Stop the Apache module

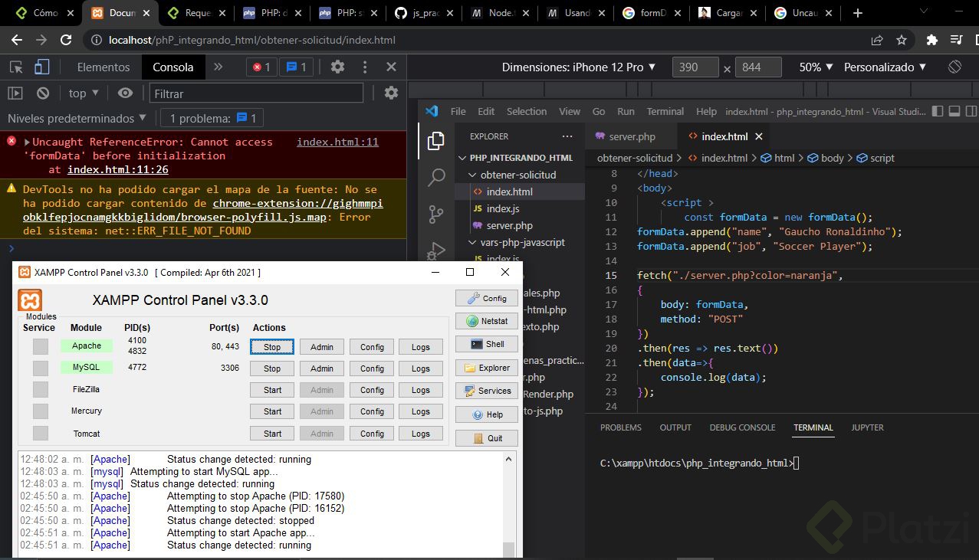pyautogui.click(x=272, y=346)
